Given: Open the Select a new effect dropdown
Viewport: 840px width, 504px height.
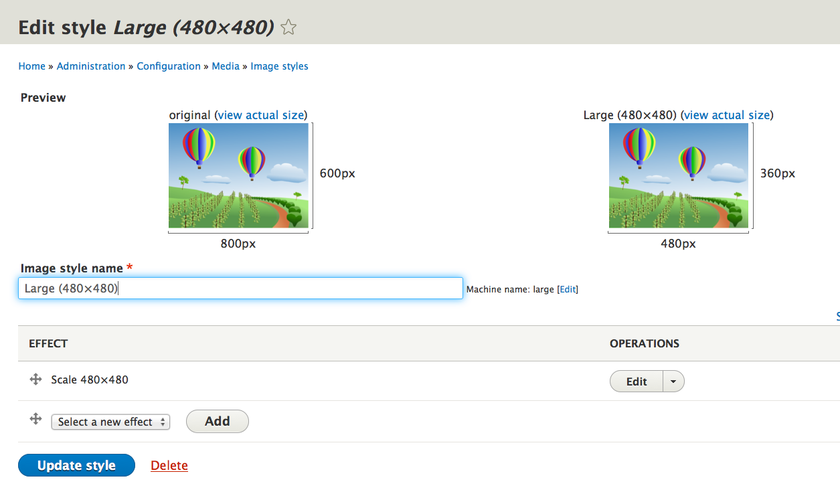Looking at the screenshot, I should click(110, 422).
